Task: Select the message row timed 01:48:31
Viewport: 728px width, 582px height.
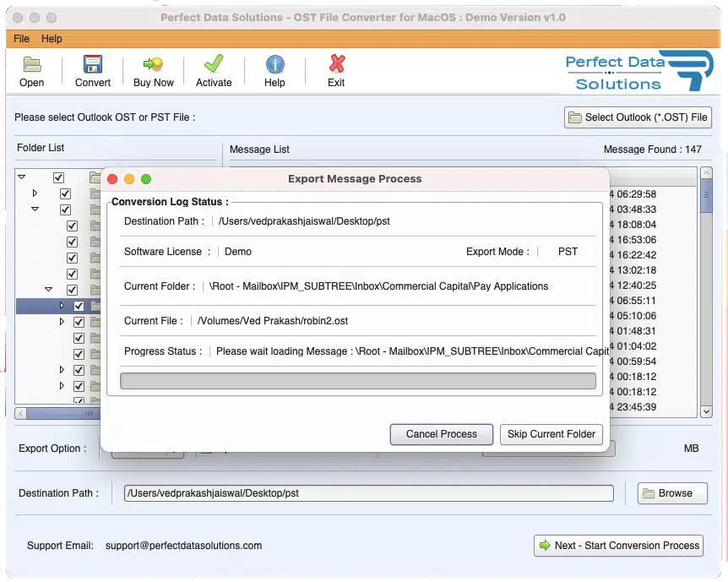Action: pyautogui.click(x=653, y=331)
